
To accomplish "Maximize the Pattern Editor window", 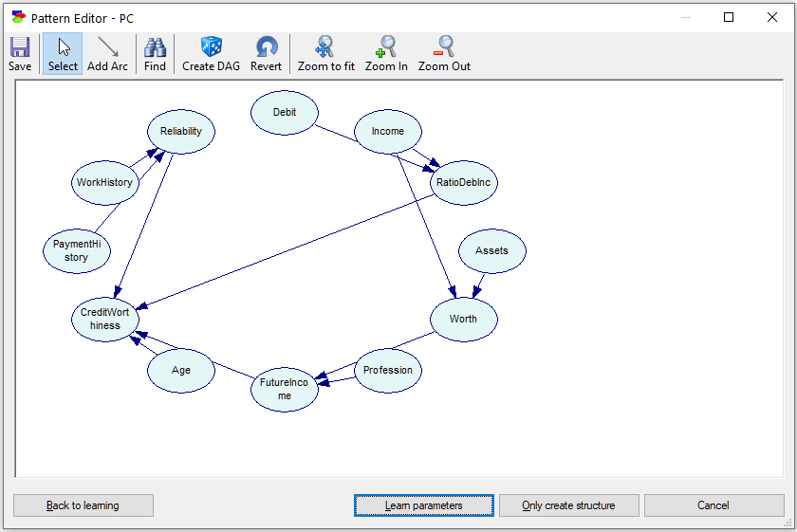I will pos(729,17).
